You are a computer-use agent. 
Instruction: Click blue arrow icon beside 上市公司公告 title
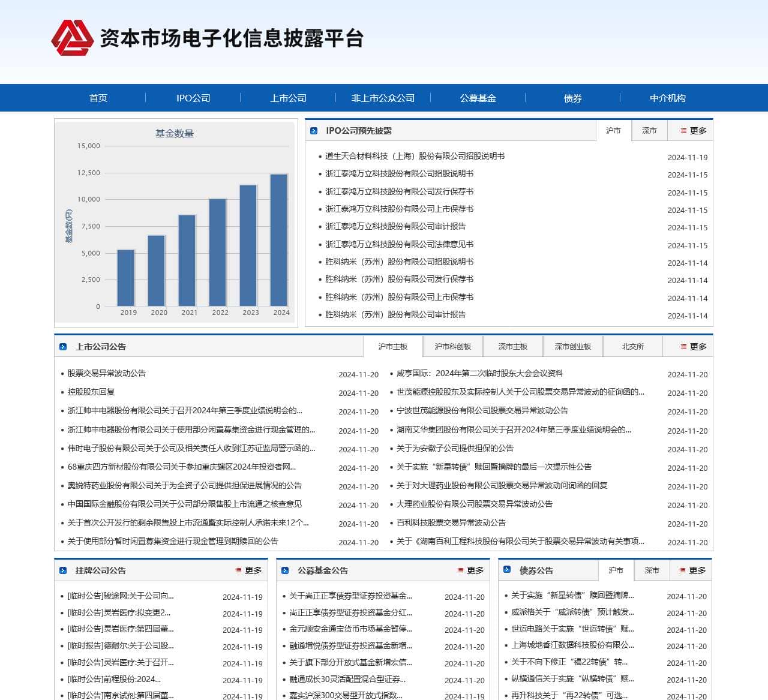62,346
